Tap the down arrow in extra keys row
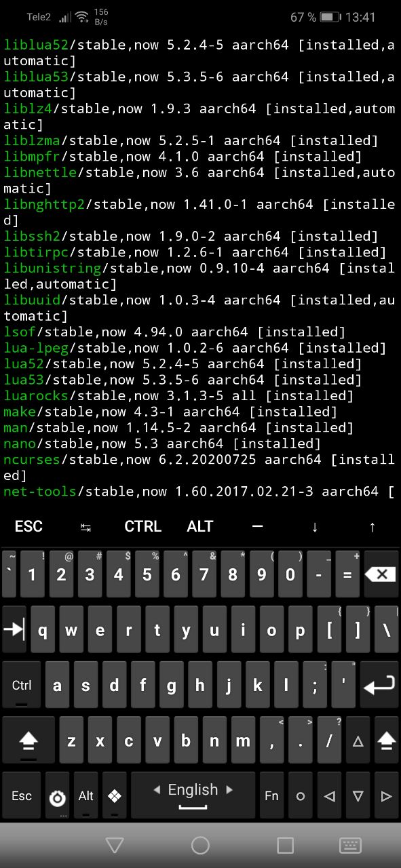This screenshot has height=868, width=401. [x=315, y=527]
